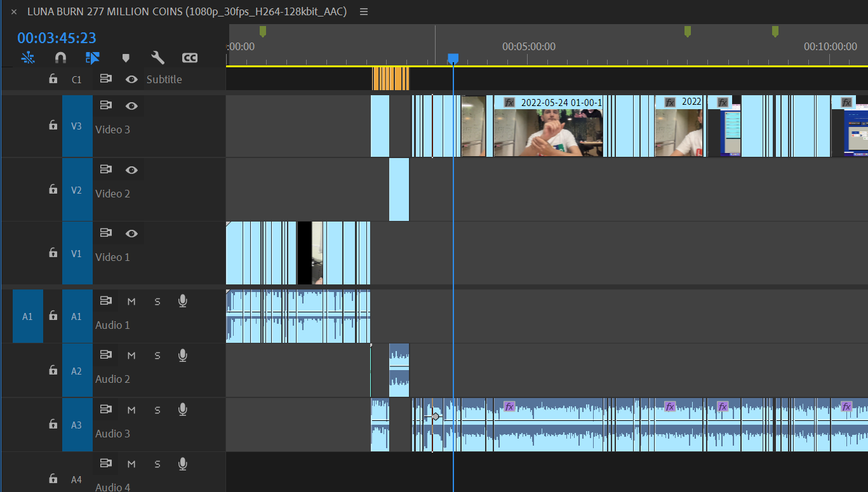This screenshot has height=492, width=868.
Task: Open the sequence panel menu icon
Action: pos(363,11)
